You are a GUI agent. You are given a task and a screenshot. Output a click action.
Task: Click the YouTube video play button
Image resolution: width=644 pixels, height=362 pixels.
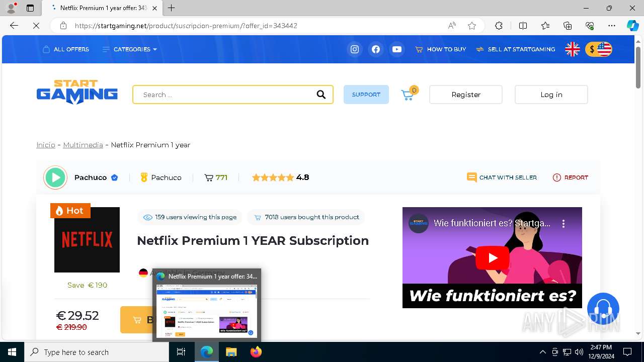(x=492, y=258)
